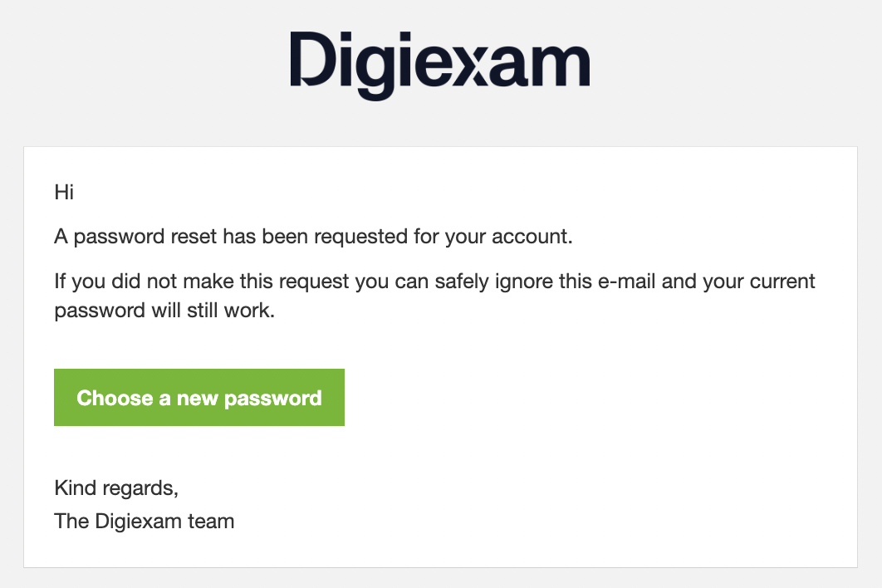882x588 pixels.
Task: Click the Digiexam logo at top
Action: click(440, 66)
